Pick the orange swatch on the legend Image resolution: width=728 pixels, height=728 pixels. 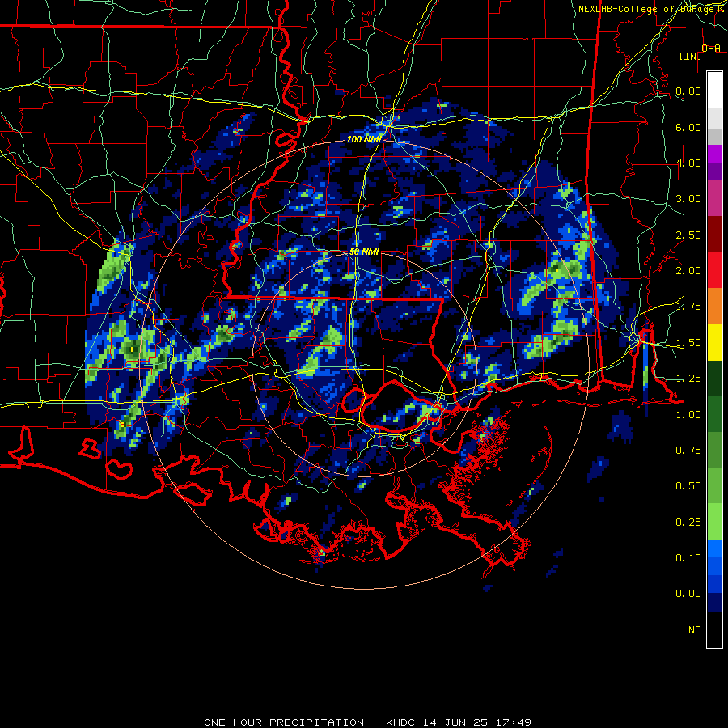pyautogui.click(x=714, y=307)
